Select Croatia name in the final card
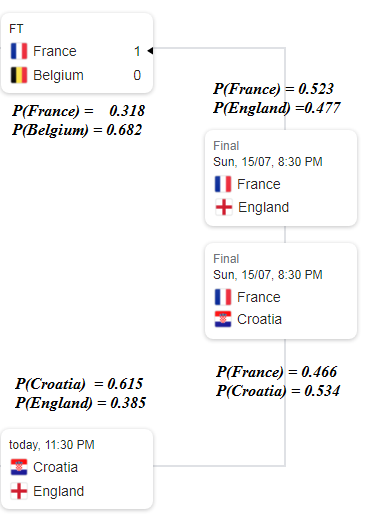The height and width of the screenshot is (531, 367). pyautogui.click(x=259, y=319)
